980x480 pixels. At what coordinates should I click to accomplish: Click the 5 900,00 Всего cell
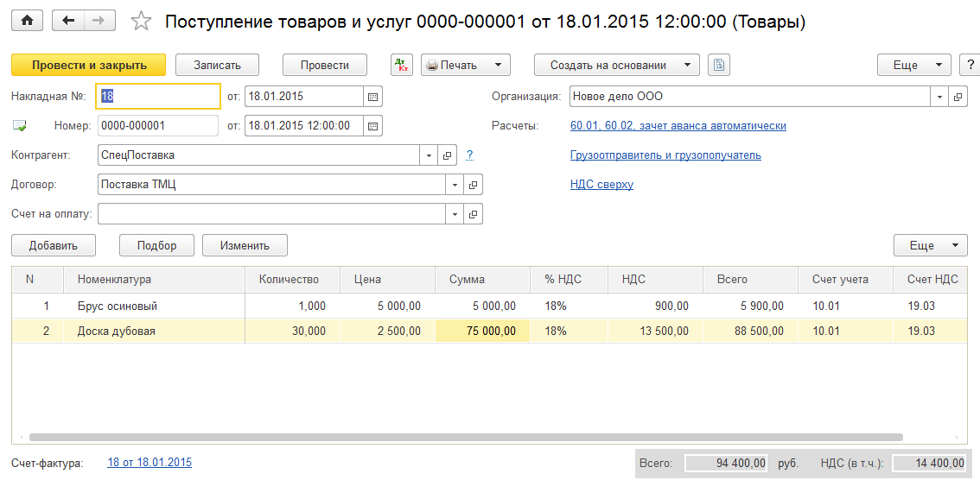pyautogui.click(x=750, y=306)
